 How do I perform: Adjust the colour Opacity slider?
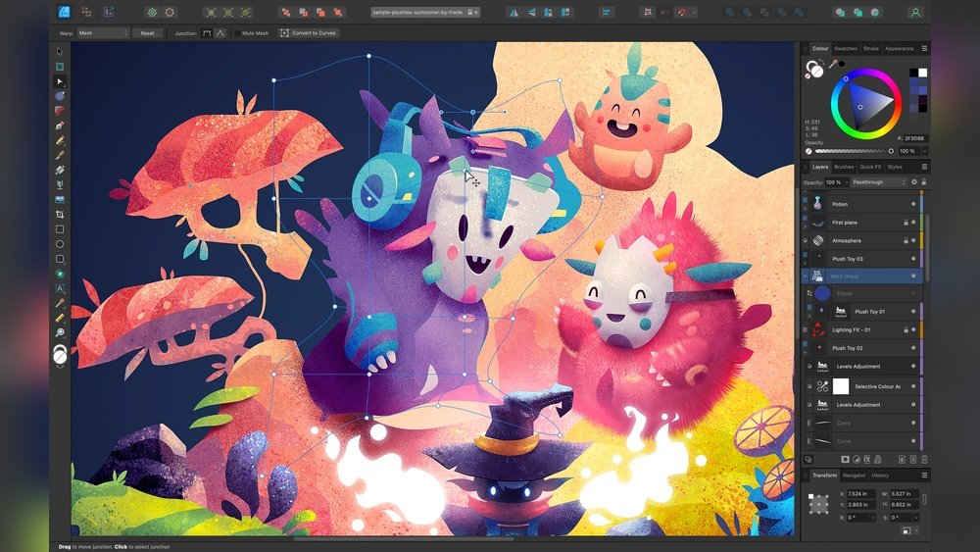(854, 151)
